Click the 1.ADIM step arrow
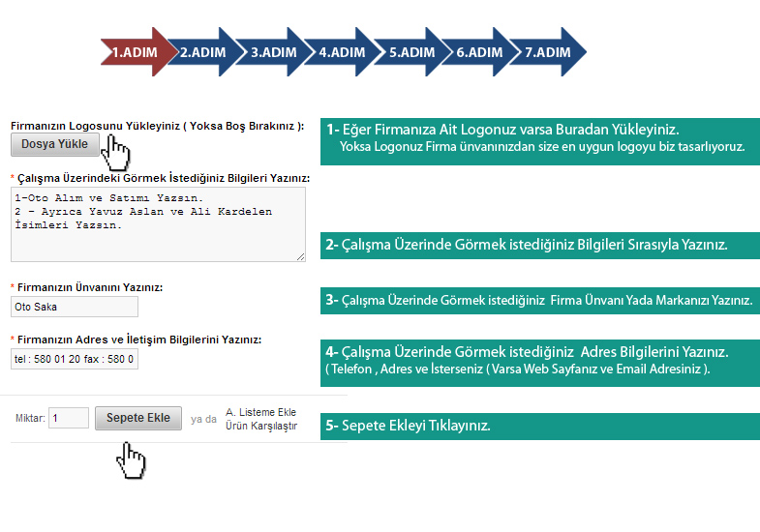 (134, 52)
